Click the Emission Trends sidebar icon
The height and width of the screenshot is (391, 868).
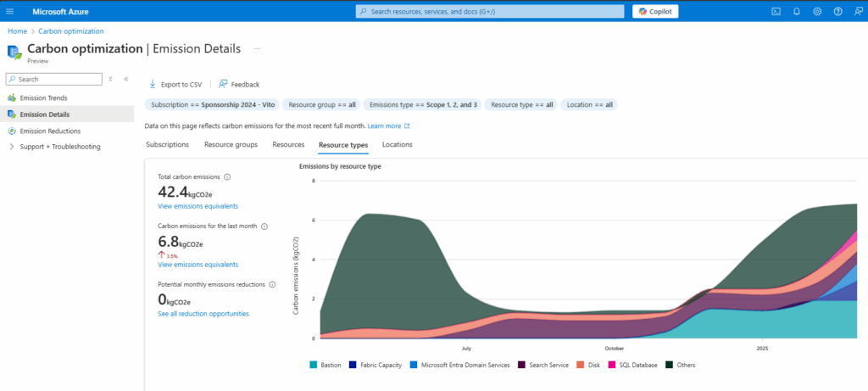(x=12, y=98)
